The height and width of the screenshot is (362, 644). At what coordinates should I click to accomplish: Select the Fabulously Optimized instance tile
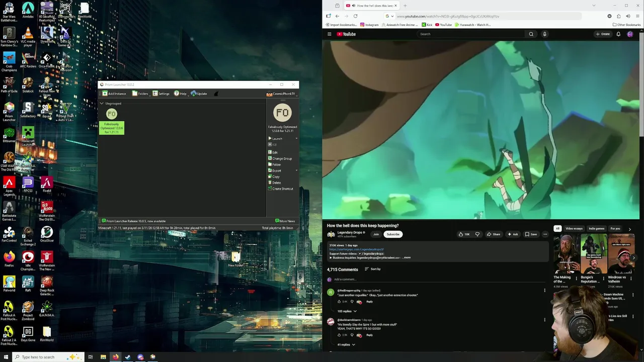[x=112, y=121]
